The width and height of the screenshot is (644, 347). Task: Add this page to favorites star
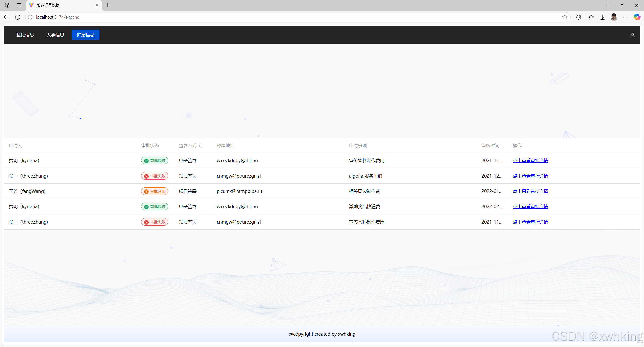(565, 17)
